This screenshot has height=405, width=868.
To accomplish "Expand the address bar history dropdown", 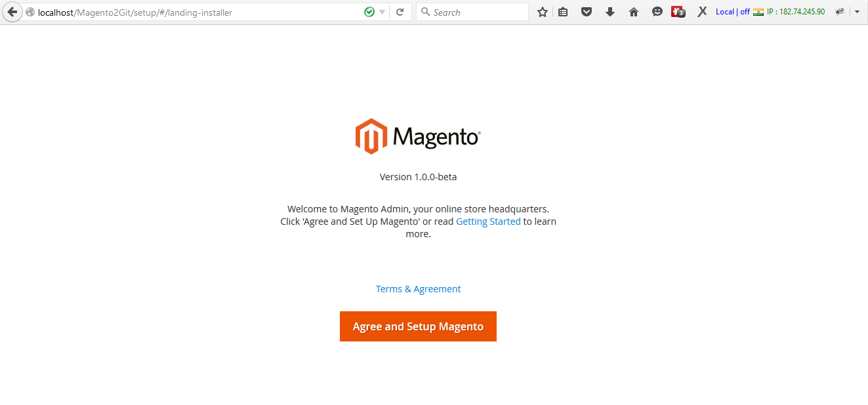I will [x=382, y=12].
